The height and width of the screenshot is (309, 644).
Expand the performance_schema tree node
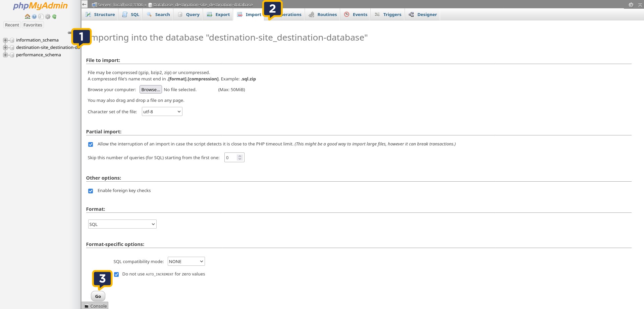5,55
